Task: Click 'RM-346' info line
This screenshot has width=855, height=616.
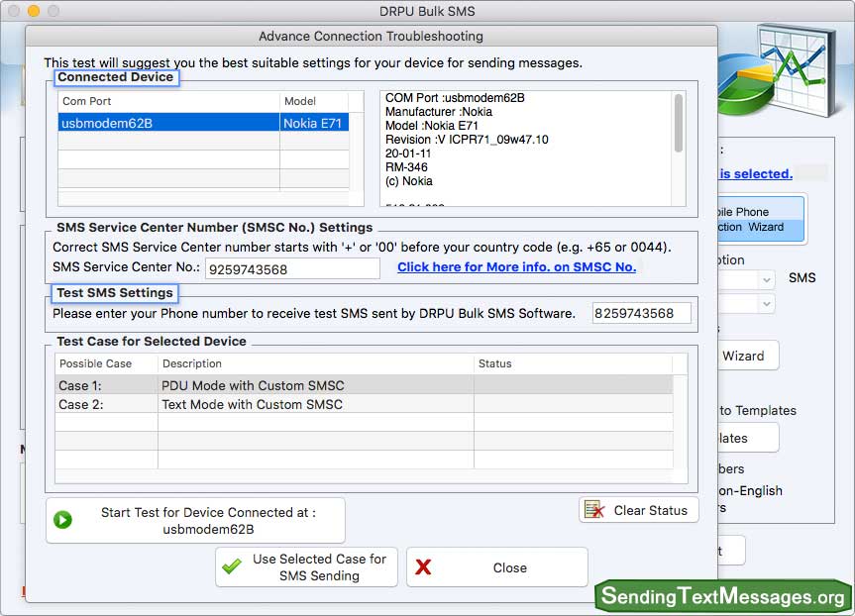Action: (406, 167)
